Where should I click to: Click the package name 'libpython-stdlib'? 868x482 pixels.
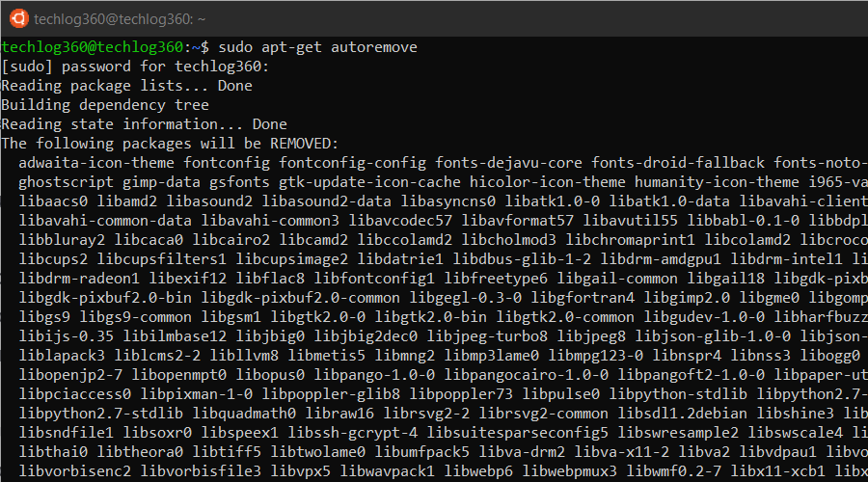point(678,394)
